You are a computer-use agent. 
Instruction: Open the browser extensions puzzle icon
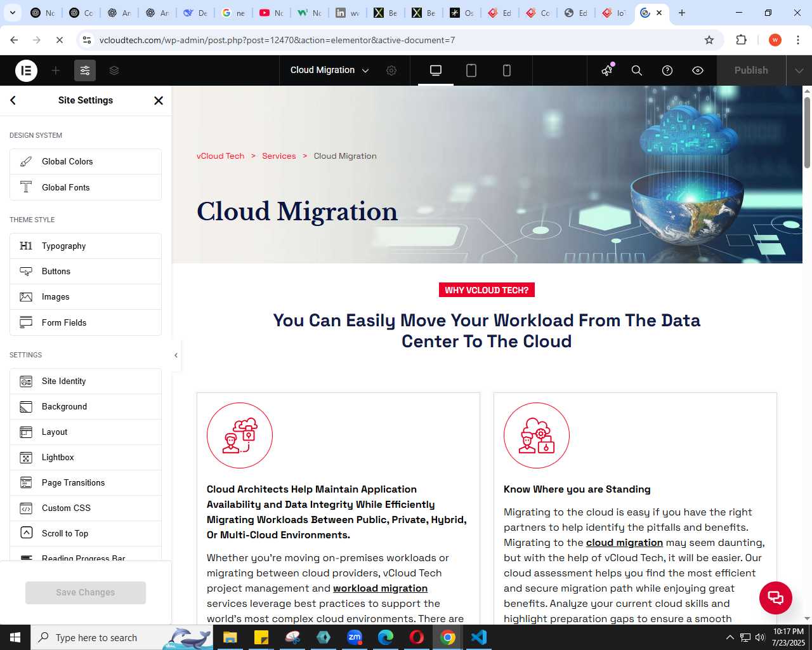coord(741,40)
